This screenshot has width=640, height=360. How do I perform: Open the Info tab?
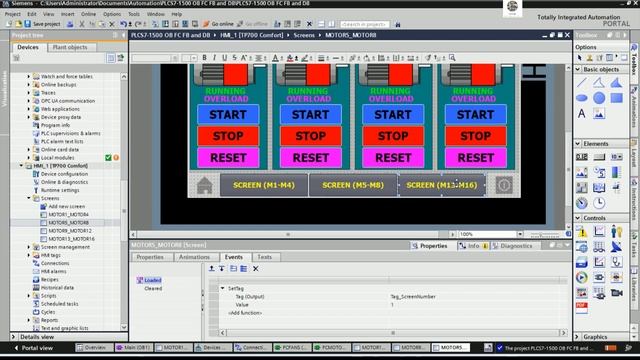(473, 246)
